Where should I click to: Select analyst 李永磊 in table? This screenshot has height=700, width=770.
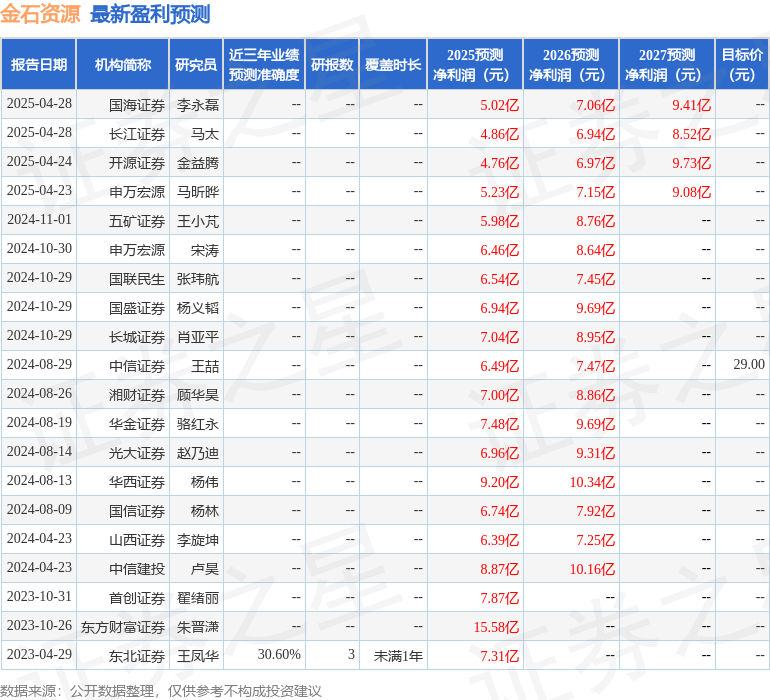[198, 105]
